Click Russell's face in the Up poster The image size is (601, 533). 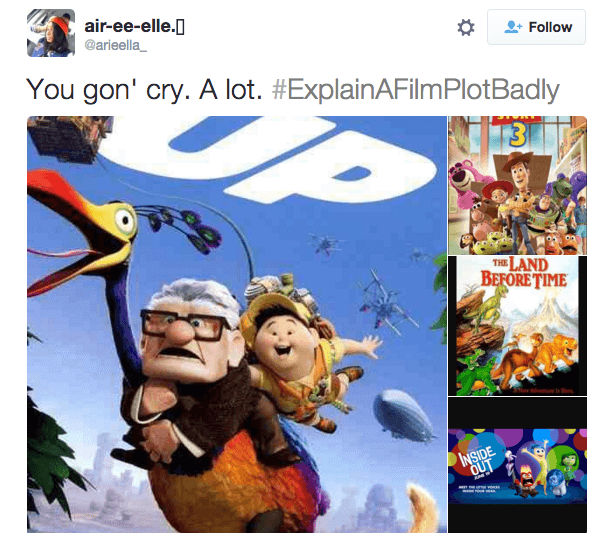[284, 339]
